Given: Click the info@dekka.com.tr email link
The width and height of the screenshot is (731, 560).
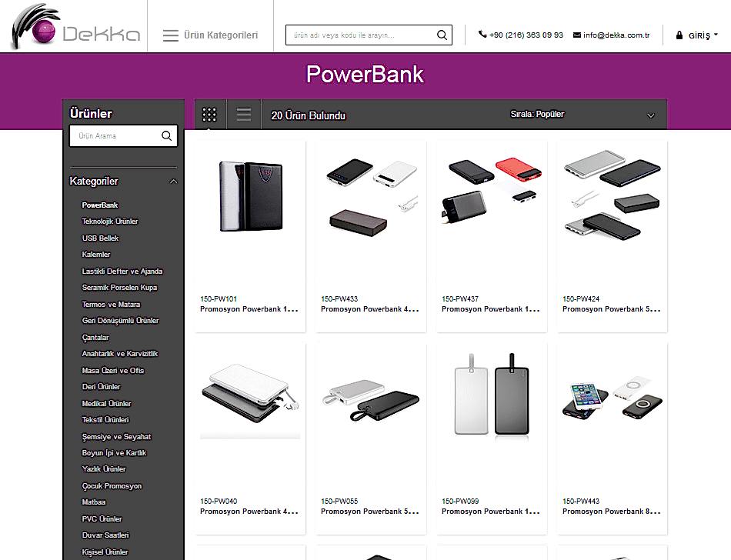Looking at the screenshot, I should 612,35.
